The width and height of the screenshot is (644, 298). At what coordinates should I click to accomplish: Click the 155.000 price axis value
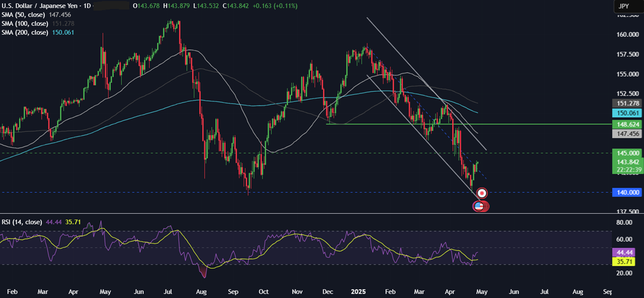point(627,74)
